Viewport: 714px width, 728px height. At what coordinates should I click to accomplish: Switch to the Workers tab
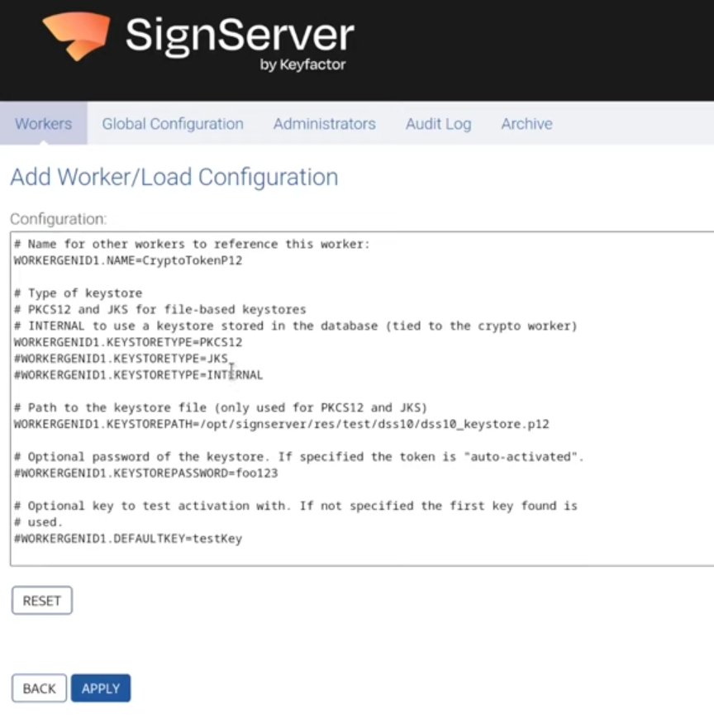[x=43, y=123]
